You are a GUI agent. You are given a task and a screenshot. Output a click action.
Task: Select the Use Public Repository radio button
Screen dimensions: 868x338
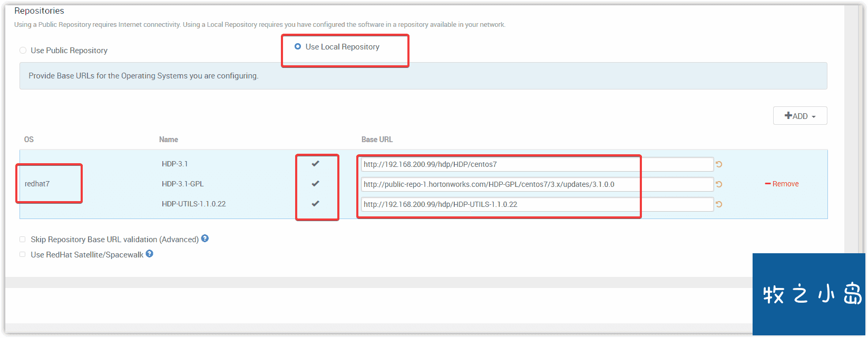coord(23,51)
